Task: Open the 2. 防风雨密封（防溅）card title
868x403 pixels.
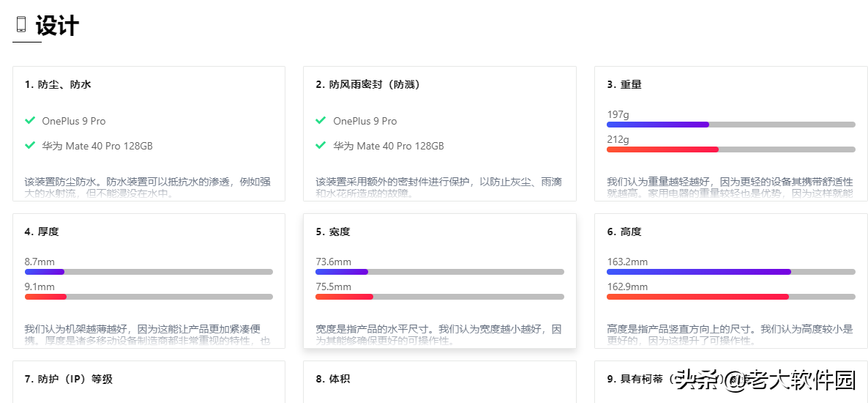Action: click(368, 85)
